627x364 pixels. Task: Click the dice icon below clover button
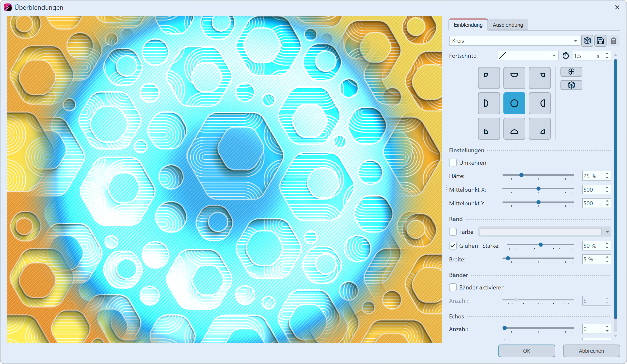click(x=571, y=85)
